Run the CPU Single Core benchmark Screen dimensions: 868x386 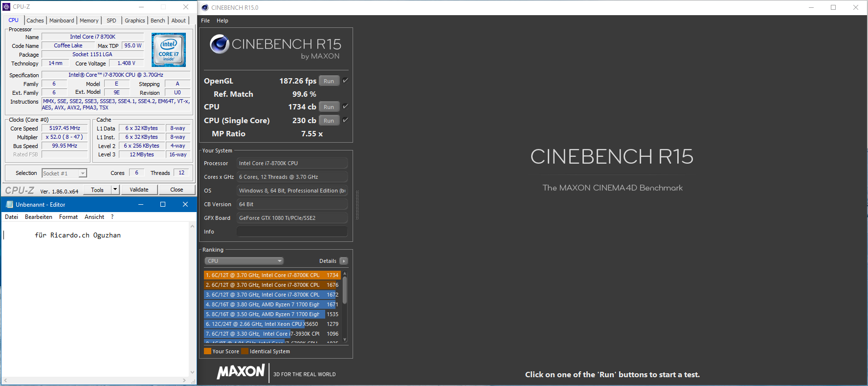tap(329, 121)
